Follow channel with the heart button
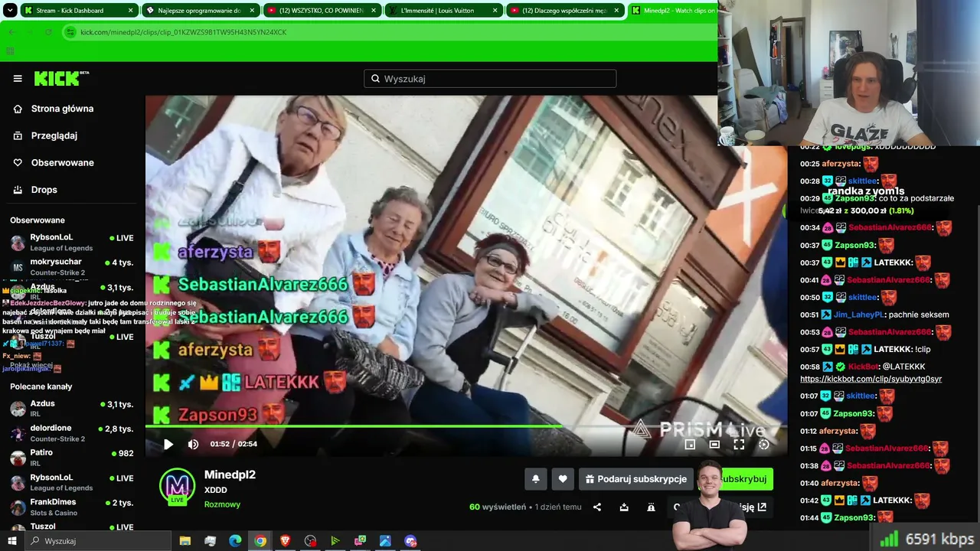The width and height of the screenshot is (980, 551). pos(563,479)
